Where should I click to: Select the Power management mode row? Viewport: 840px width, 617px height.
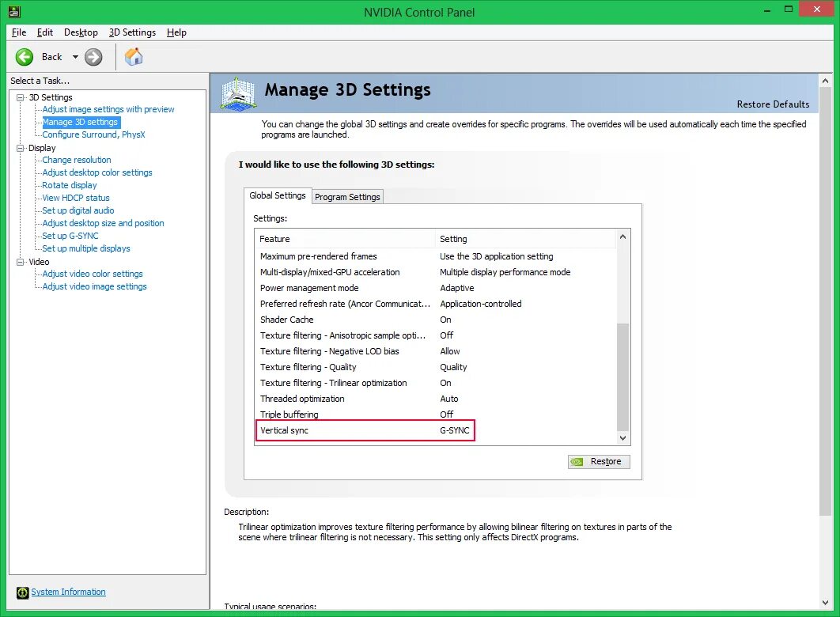436,288
